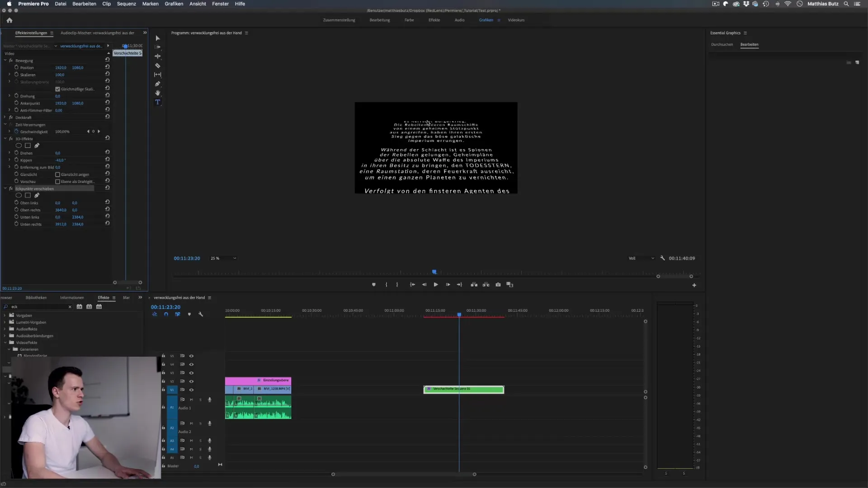868x488 pixels.
Task: Open Program monitor button editor plus
Action: [694, 285]
